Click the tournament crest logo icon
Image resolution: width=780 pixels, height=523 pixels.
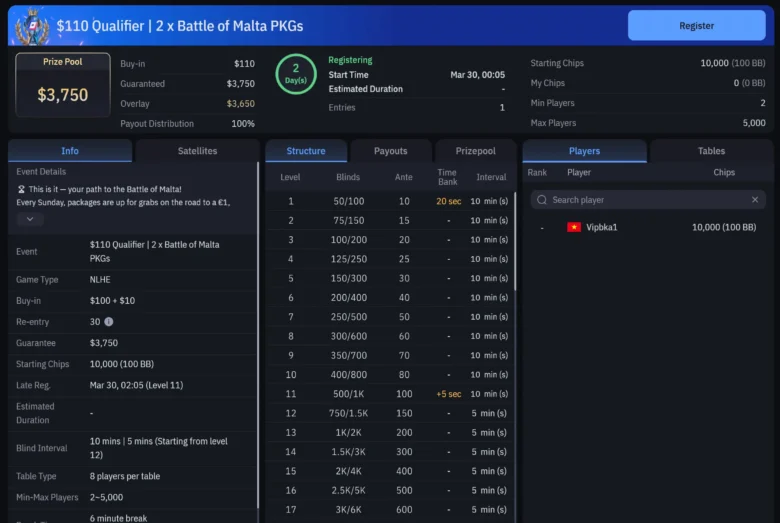tap(32, 27)
